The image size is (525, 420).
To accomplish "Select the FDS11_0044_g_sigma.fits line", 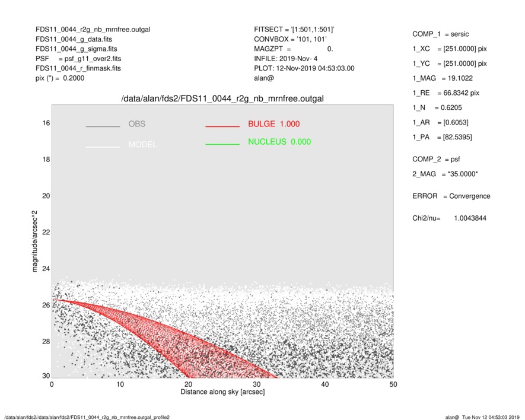I will pos(77,49).
